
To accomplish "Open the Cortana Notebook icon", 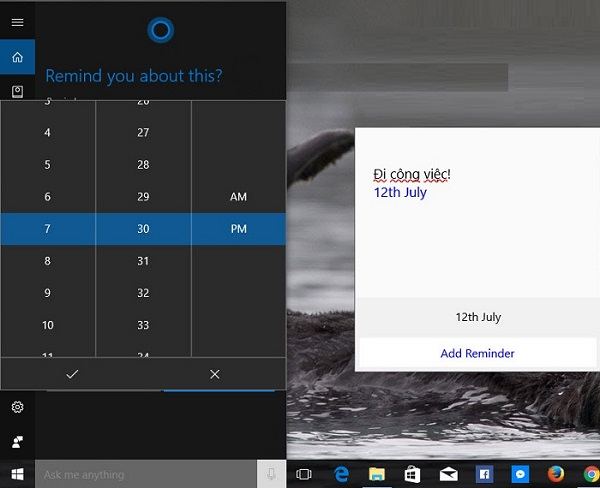I will [x=17, y=91].
